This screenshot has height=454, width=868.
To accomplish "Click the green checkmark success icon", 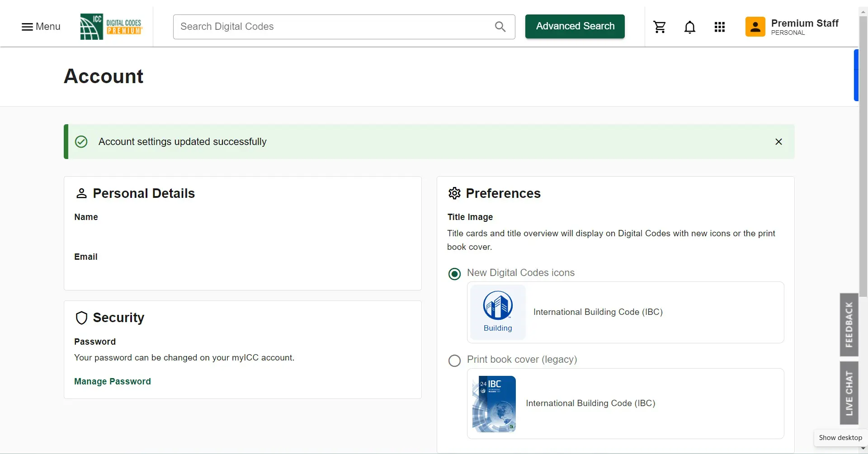I will tap(81, 142).
